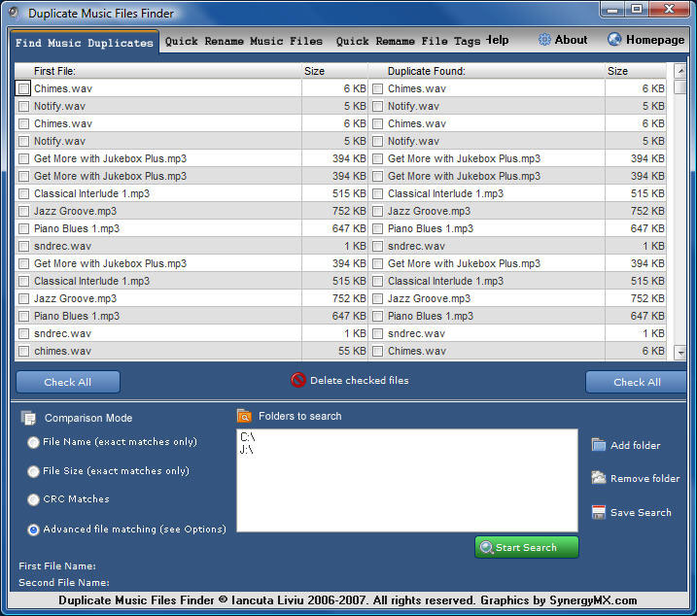Viewport: 697px width, 616px height.
Task: Click the app icon in the title bar
Action: pos(15,13)
